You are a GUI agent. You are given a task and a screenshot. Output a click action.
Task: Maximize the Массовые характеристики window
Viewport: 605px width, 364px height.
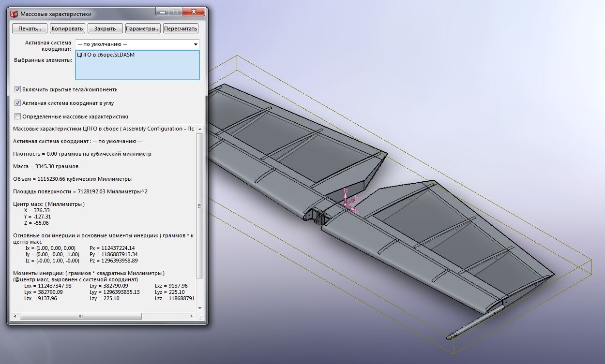(x=175, y=12)
